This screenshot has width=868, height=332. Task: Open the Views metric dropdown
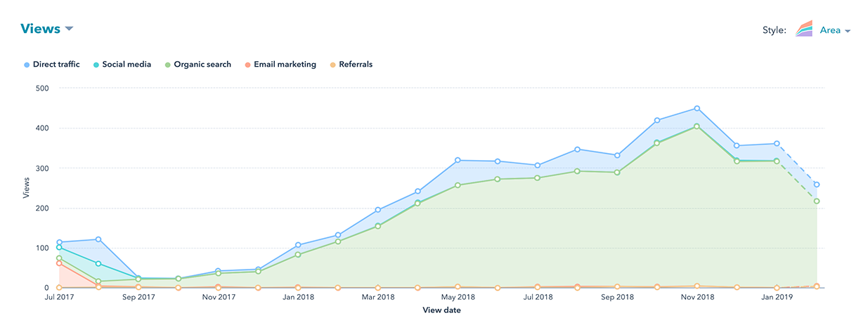(x=47, y=29)
